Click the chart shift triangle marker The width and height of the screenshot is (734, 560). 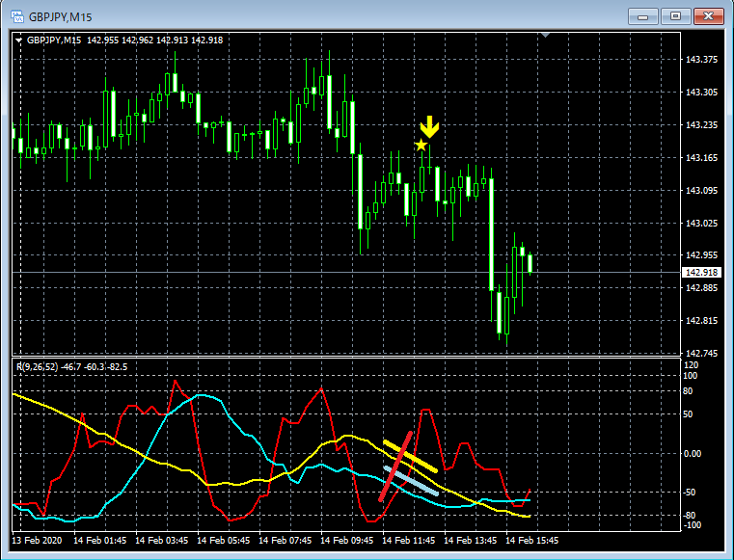(545, 35)
